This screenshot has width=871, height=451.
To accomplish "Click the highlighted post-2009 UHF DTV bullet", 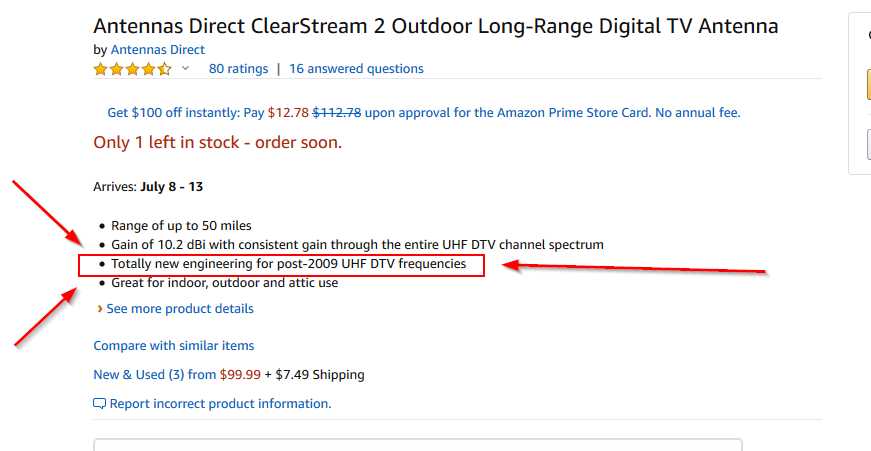I will click(x=288, y=264).
